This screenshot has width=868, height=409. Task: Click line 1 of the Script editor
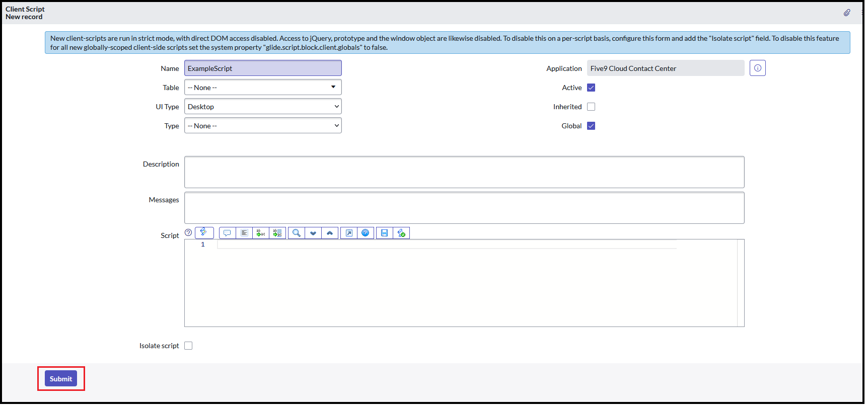(x=447, y=244)
